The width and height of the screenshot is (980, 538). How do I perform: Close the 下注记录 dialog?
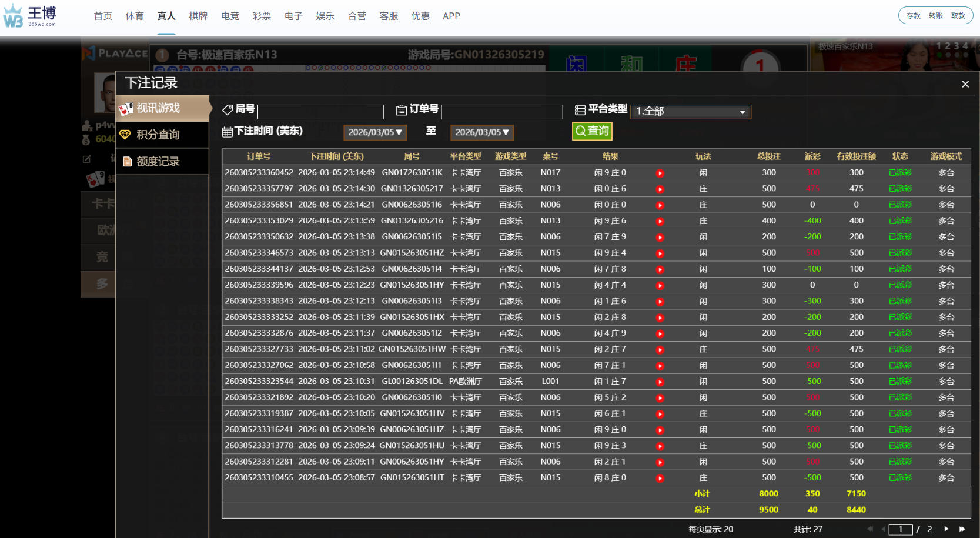[x=965, y=84]
